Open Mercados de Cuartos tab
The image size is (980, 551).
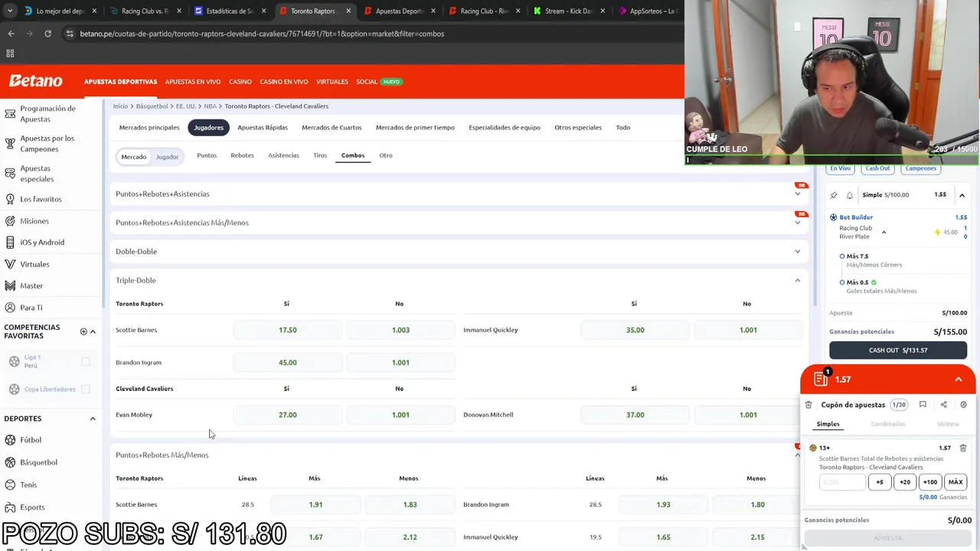pos(332,128)
